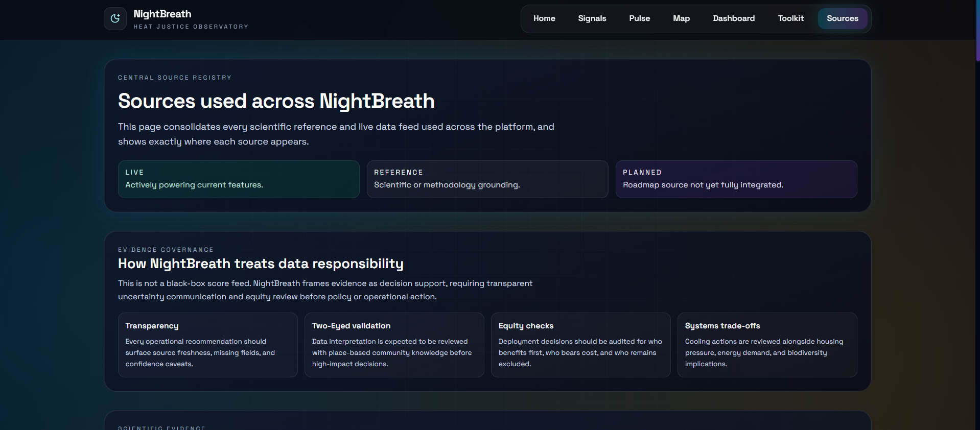Click the LIVE status legend card

(239, 179)
